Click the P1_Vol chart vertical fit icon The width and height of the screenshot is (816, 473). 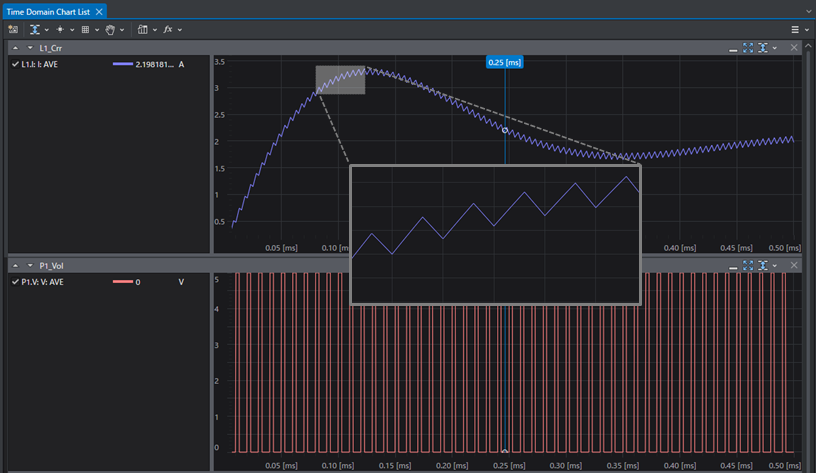(763, 265)
